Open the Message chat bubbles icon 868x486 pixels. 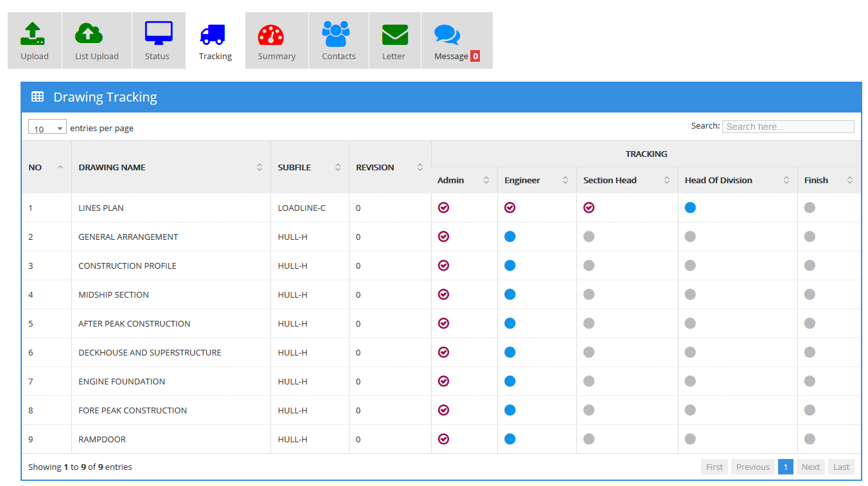[447, 34]
